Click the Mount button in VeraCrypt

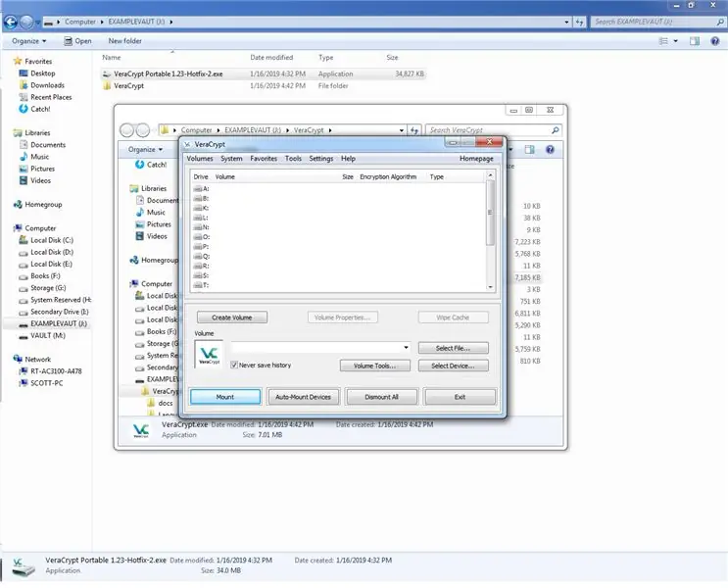225,397
